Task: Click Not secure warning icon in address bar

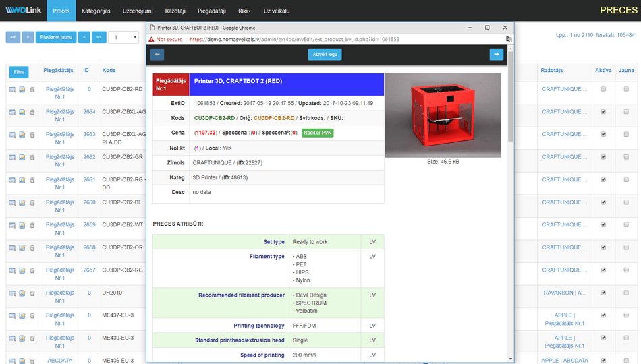Action: (x=152, y=39)
